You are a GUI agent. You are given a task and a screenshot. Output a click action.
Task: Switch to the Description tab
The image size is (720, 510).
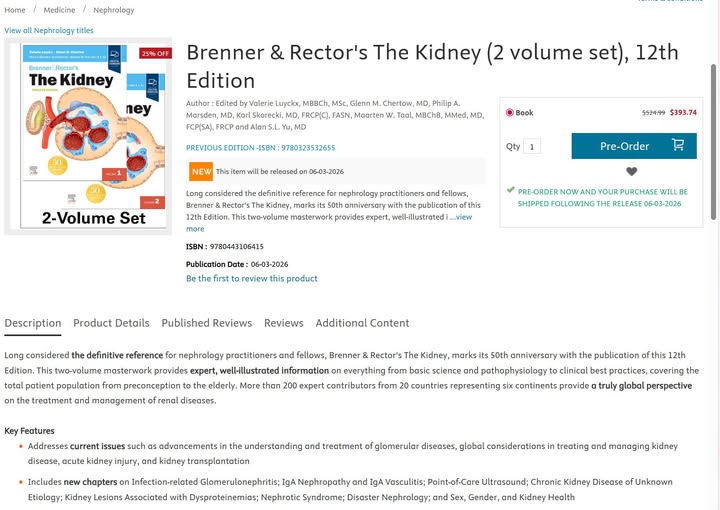[33, 323]
